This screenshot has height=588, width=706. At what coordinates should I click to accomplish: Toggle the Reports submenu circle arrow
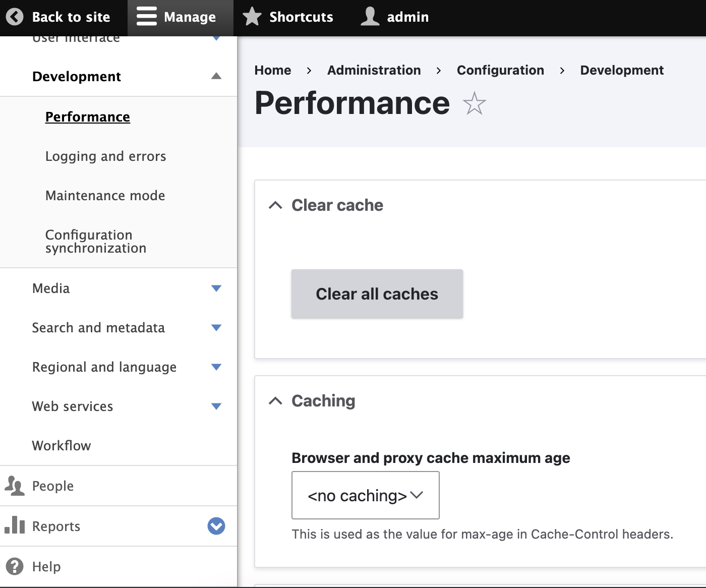pyautogui.click(x=216, y=526)
